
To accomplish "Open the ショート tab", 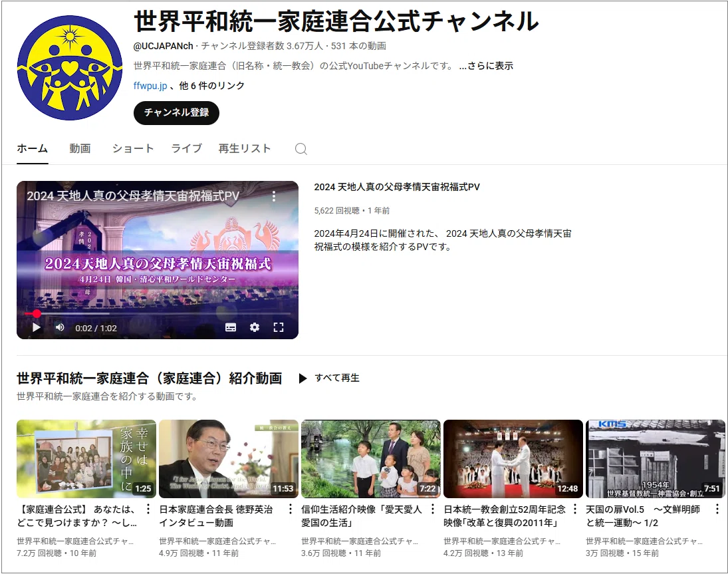I will click(x=133, y=148).
